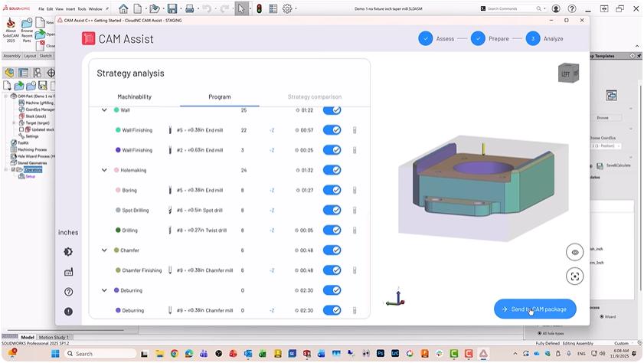Click SolidWorks Search Commands field
Screen dimensions: 644x363
[x=512, y=8]
